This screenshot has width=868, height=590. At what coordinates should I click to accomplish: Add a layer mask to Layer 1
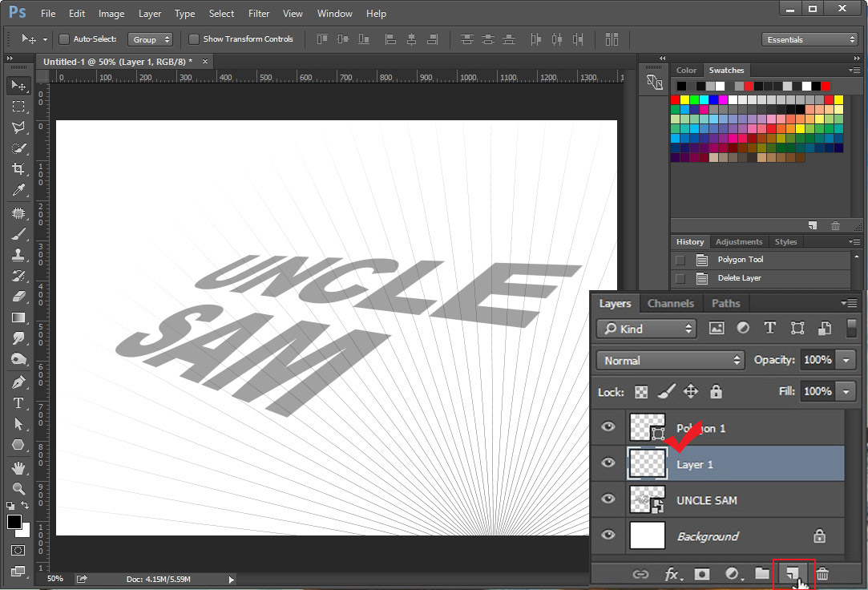[x=701, y=574]
